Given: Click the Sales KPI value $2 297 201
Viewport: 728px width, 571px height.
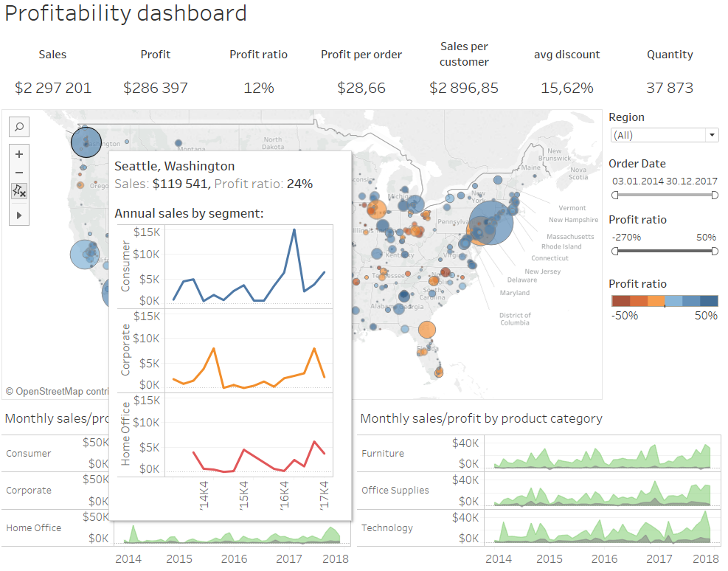Looking at the screenshot, I should point(53,88).
